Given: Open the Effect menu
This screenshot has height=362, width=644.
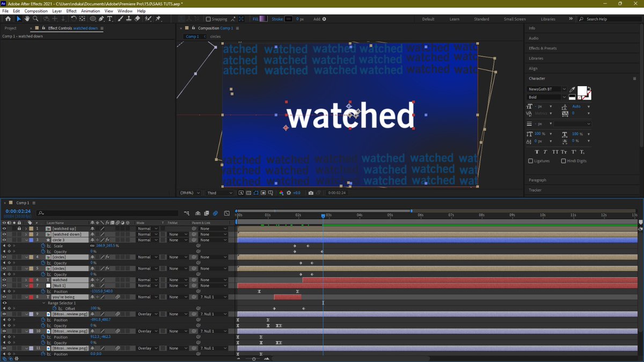Looking at the screenshot, I should (71, 11).
